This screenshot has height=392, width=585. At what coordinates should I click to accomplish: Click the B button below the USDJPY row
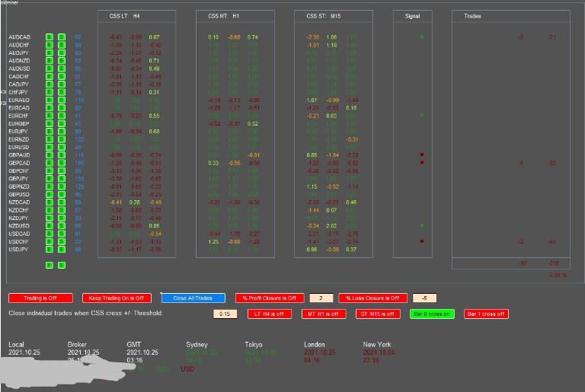tap(50, 265)
